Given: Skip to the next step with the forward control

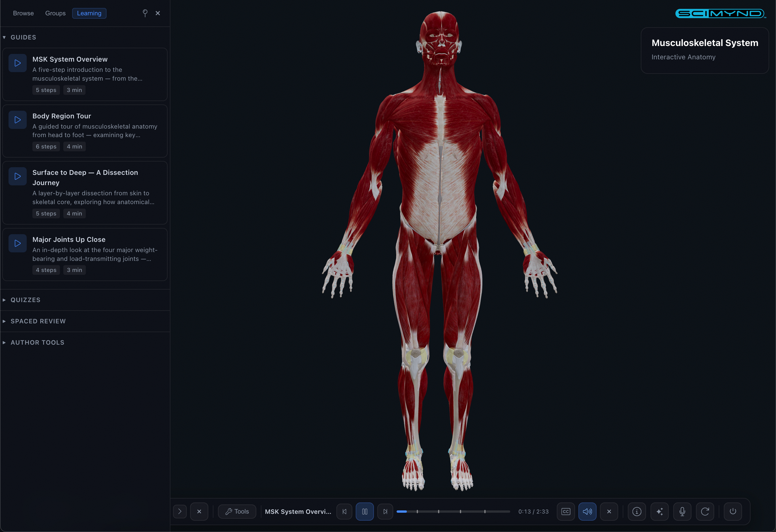Looking at the screenshot, I should point(385,511).
